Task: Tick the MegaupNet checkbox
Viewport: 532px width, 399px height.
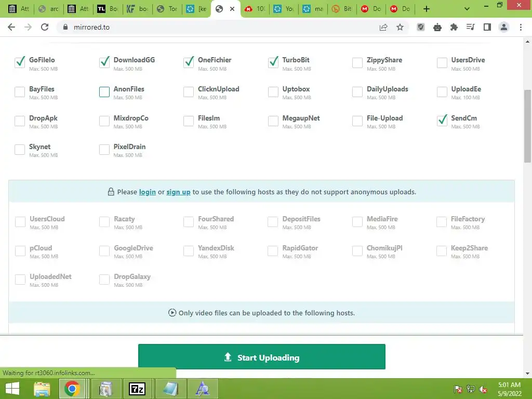Action: (273, 121)
